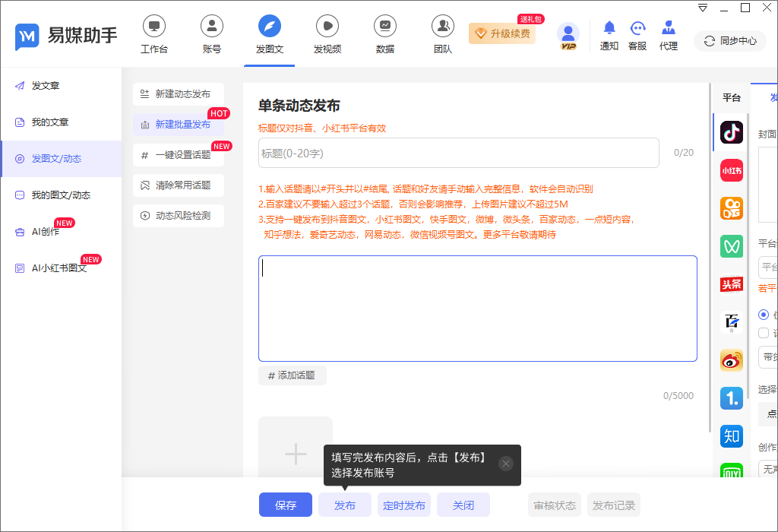The image size is (778, 532).
Task: Click 动态风险检测 button
Action: (178, 215)
